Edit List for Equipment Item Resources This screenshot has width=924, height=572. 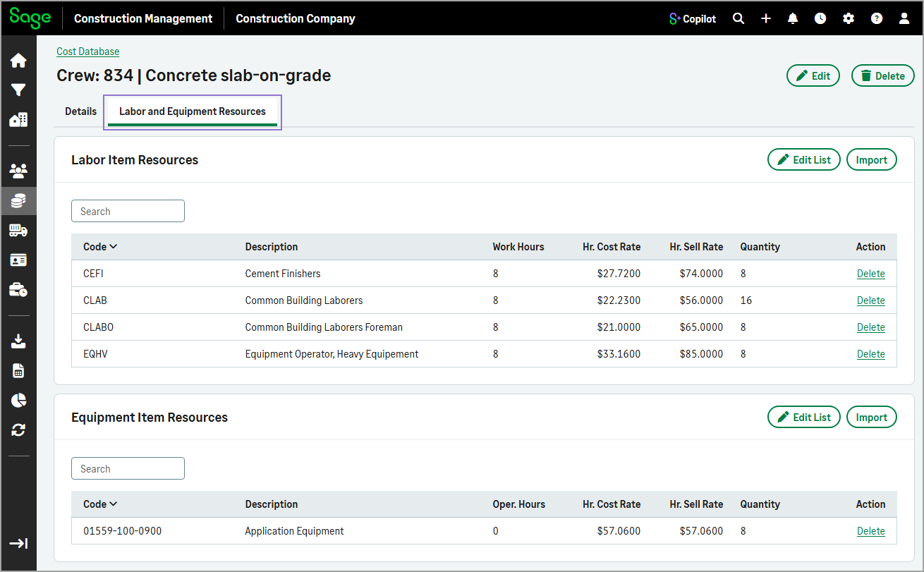click(x=804, y=418)
